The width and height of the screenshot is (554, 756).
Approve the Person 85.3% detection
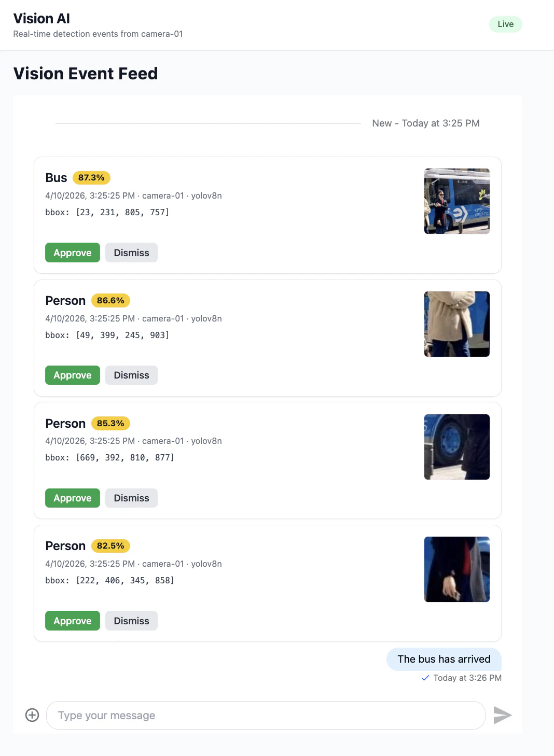tap(73, 498)
